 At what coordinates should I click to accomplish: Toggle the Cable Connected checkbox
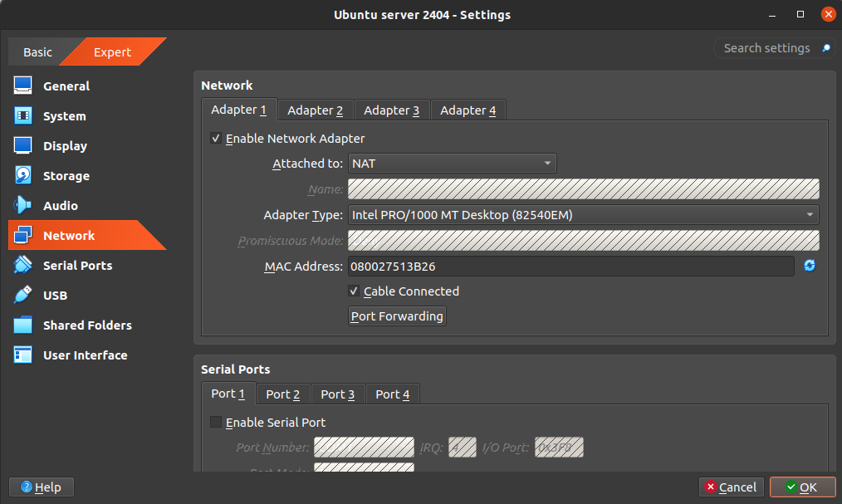click(355, 291)
